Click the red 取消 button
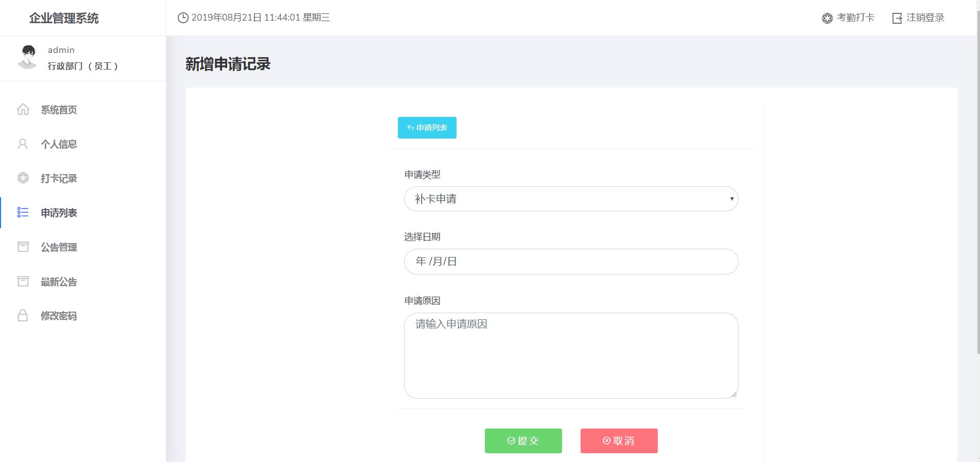This screenshot has width=980, height=462. (x=619, y=441)
